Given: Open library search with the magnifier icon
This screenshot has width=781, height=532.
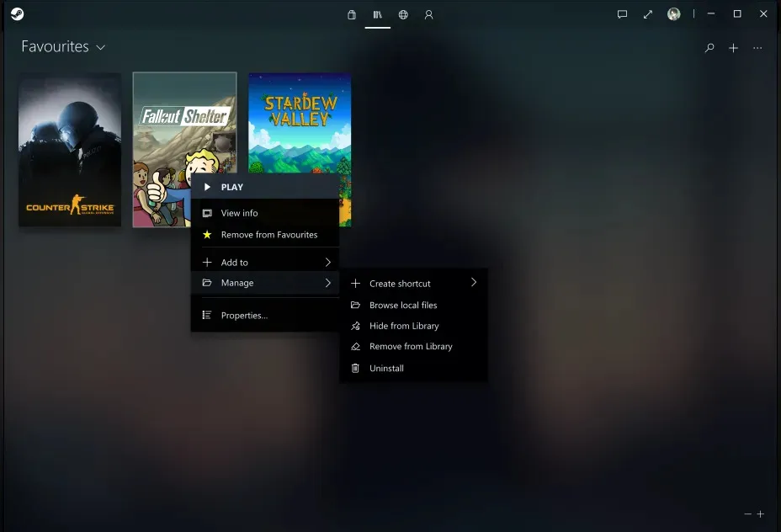Looking at the screenshot, I should [709, 48].
